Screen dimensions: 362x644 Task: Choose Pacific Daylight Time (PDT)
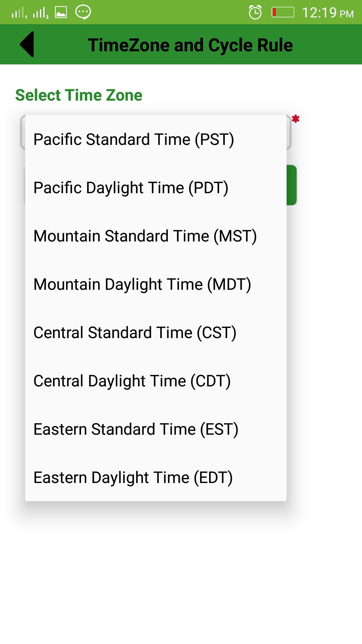pos(131,187)
